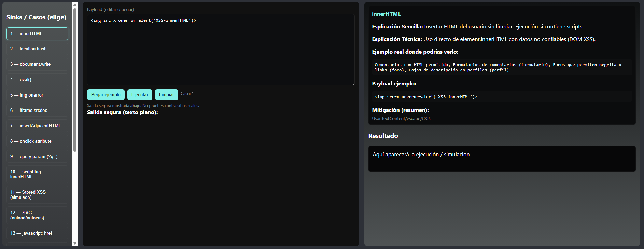Run the payload with Ejecutar
This screenshot has height=249, width=644.
[140, 94]
